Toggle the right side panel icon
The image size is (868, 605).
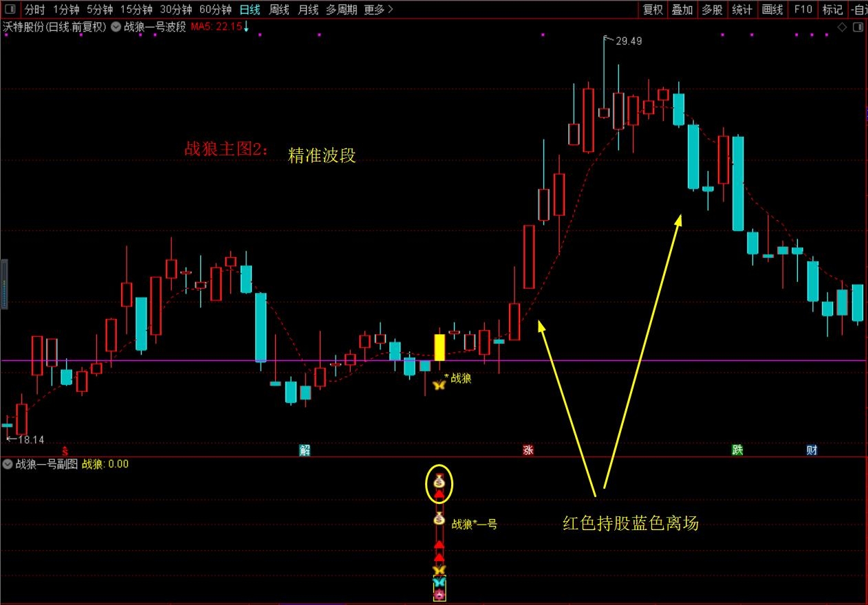point(858,27)
